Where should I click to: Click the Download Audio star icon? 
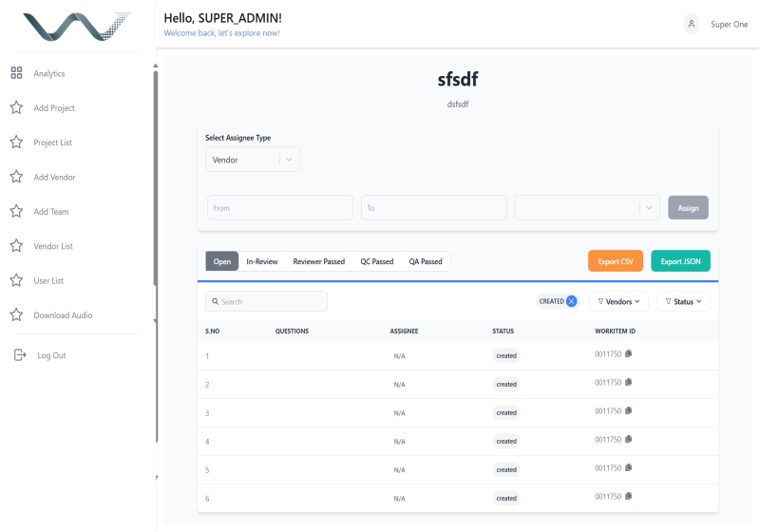click(16, 315)
